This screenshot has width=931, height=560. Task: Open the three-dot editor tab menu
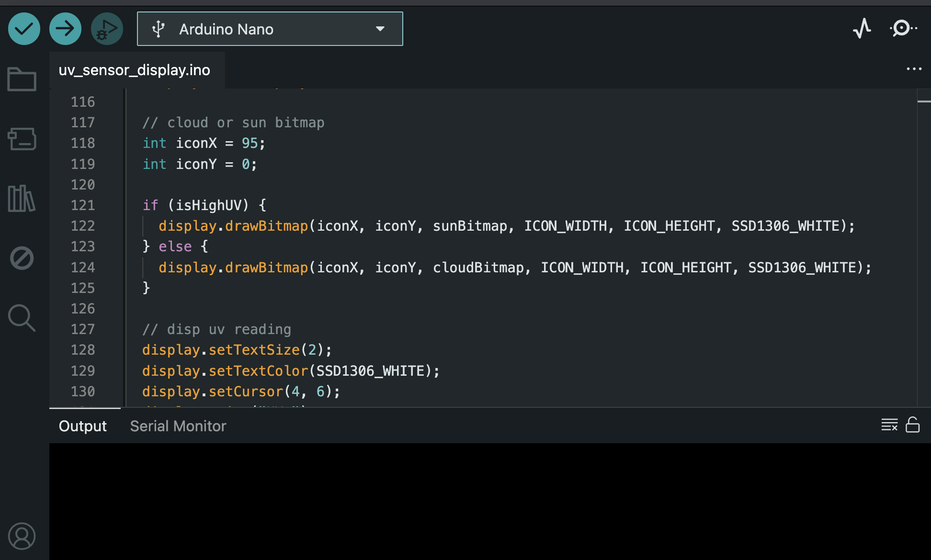(x=914, y=69)
